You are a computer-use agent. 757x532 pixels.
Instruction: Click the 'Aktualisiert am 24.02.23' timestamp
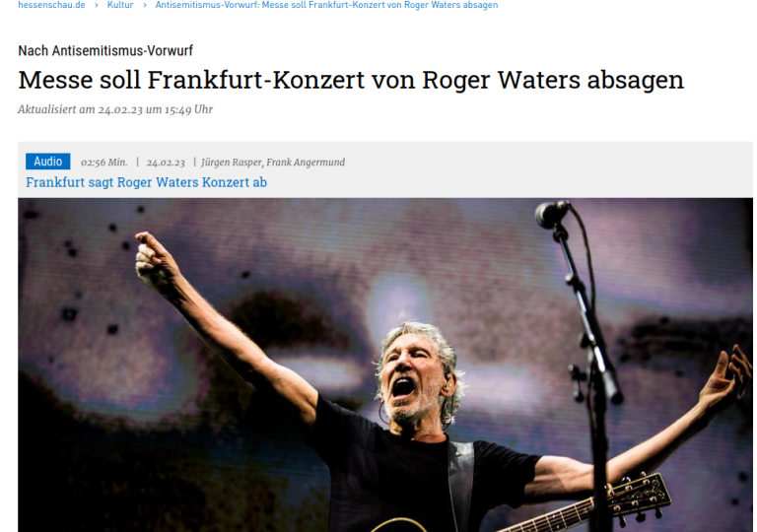click(115, 109)
